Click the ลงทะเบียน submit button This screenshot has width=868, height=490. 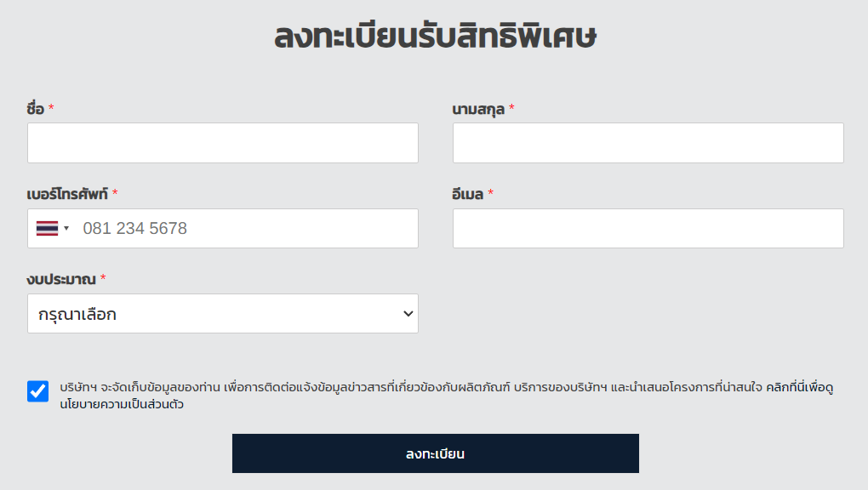[x=435, y=453]
